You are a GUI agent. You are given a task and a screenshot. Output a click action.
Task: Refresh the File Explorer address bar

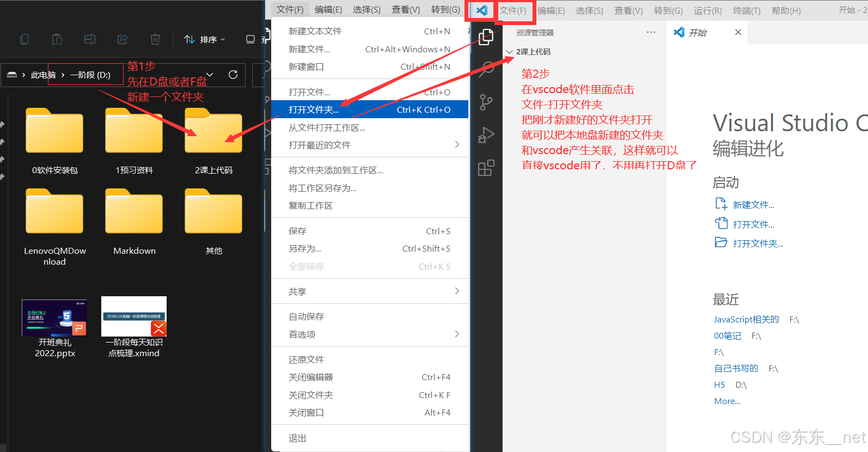pyautogui.click(x=233, y=75)
